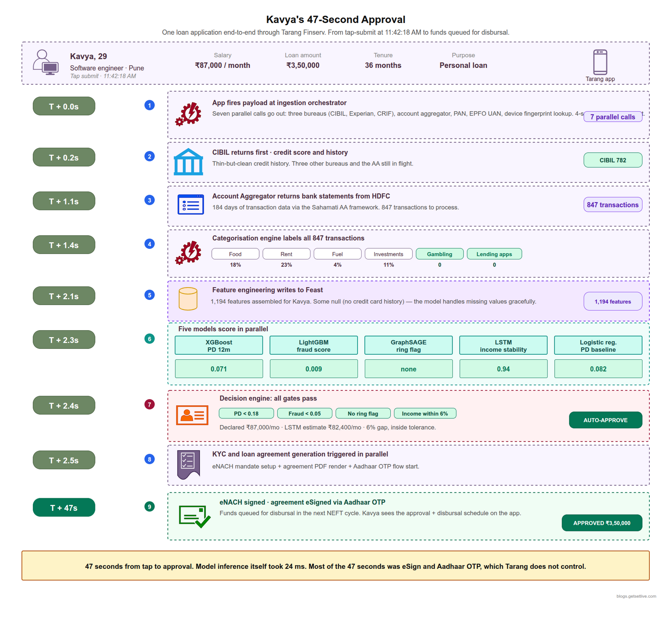Image resolution: width=672 pixels, height=621 pixels.
Task: Click the Food percentage 18%
Action: [x=235, y=265]
